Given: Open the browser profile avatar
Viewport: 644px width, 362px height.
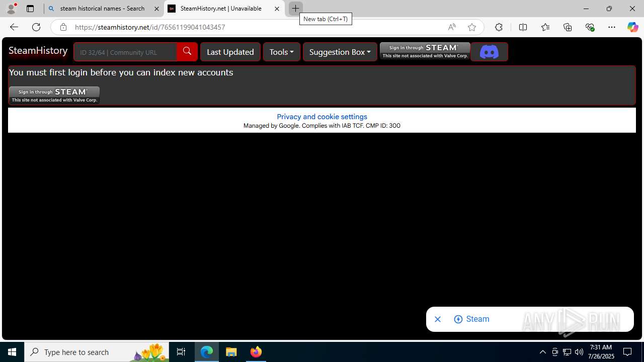Looking at the screenshot, I should (x=11, y=9).
